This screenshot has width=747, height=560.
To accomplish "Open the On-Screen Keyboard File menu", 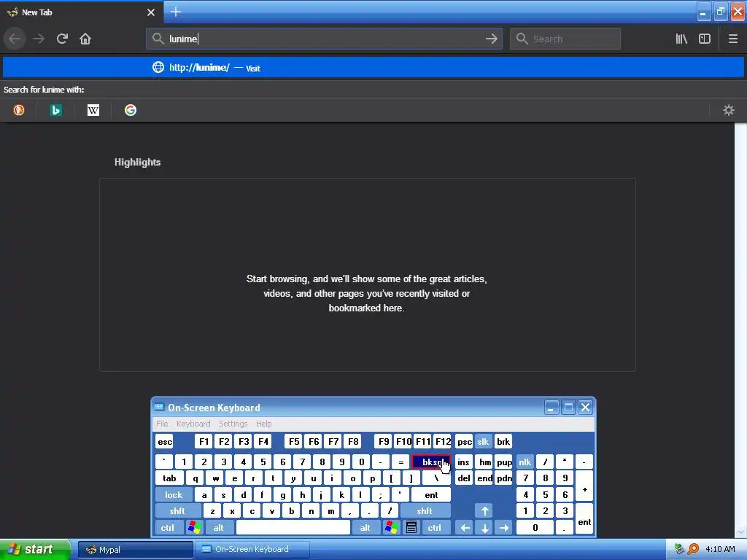I will [x=162, y=424].
